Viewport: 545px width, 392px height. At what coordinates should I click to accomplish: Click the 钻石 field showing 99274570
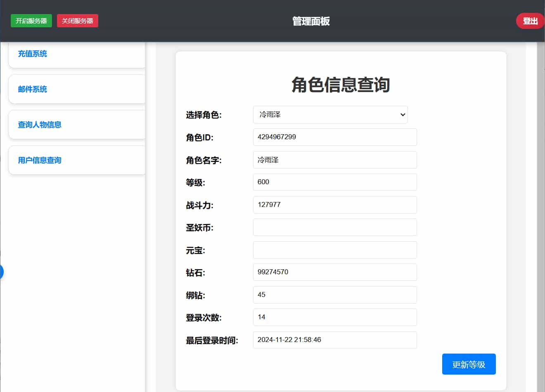(334, 272)
